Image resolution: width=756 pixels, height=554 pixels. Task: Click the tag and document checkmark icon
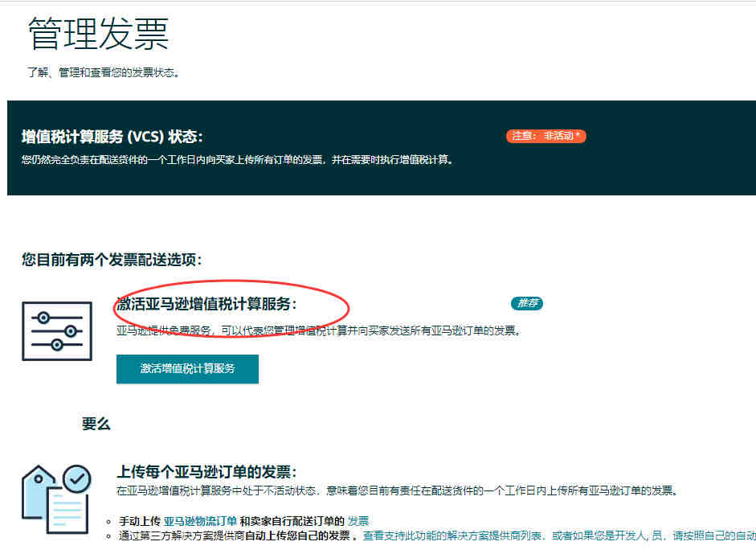click(x=56, y=499)
